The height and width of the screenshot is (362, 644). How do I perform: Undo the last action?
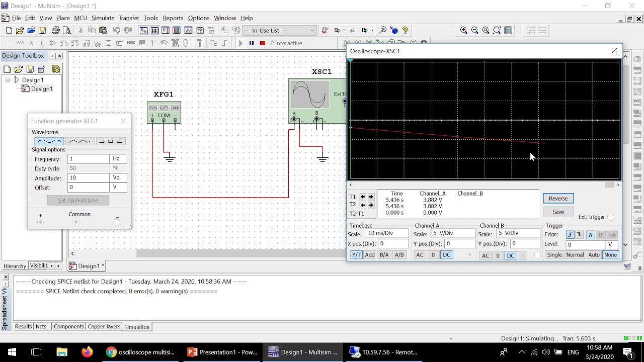[116, 30]
